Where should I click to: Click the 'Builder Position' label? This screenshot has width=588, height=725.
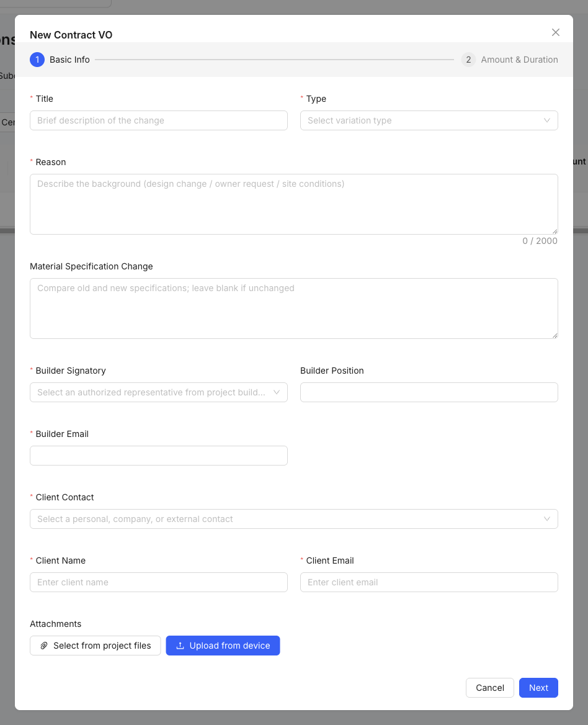332,371
